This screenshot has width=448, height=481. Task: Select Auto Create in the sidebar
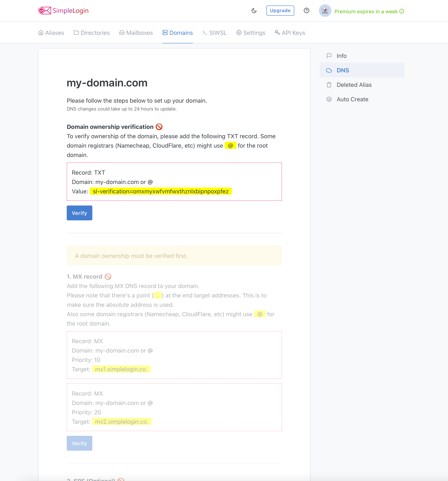362,99
